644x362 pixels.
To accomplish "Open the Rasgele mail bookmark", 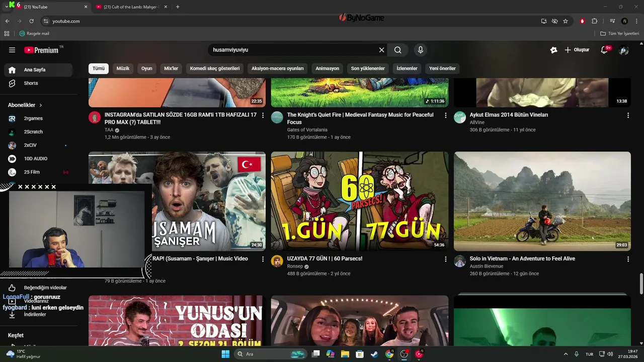I will coord(34,34).
